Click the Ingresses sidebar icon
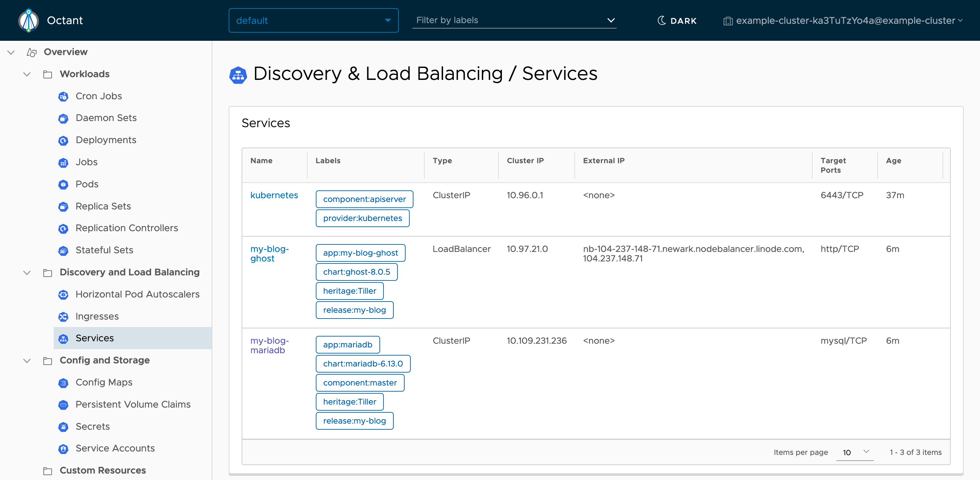Screen dimensions: 980x480 [x=63, y=316]
